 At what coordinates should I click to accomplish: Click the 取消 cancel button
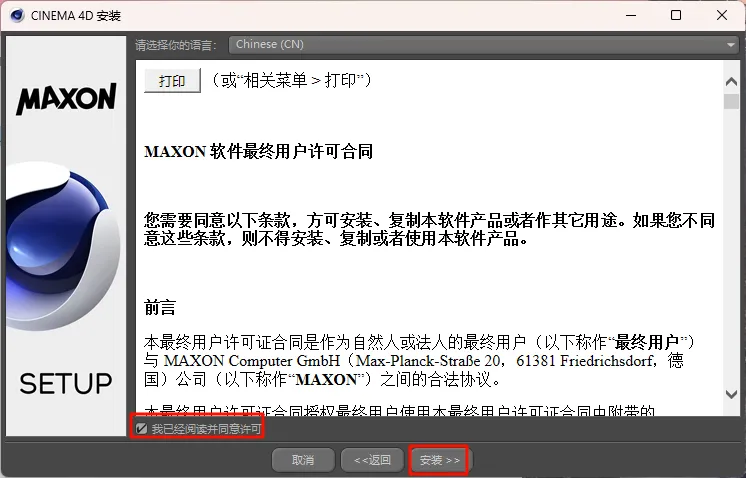[x=303, y=460]
